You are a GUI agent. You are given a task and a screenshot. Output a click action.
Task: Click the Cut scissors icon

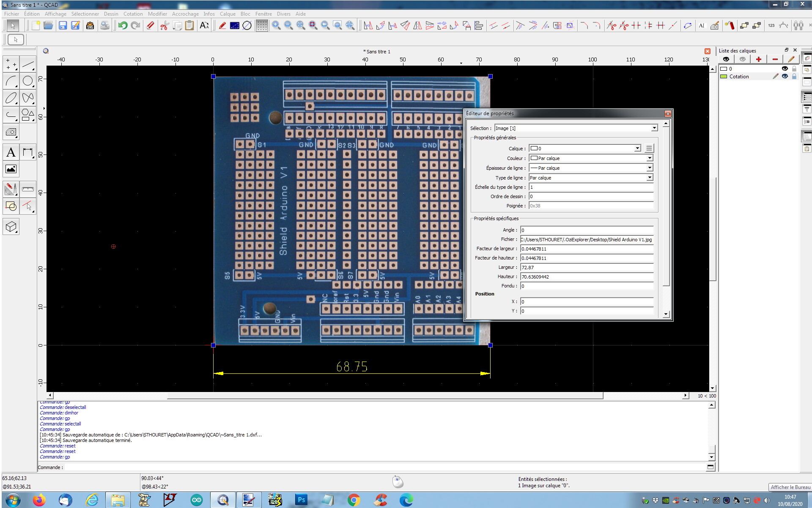[x=165, y=25]
